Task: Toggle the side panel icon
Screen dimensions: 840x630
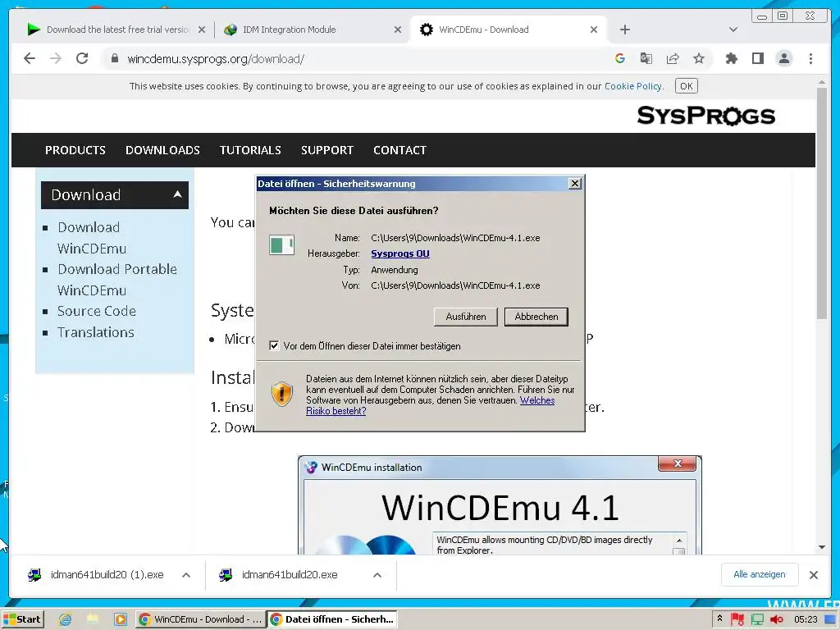Action: click(x=757, y=58)
